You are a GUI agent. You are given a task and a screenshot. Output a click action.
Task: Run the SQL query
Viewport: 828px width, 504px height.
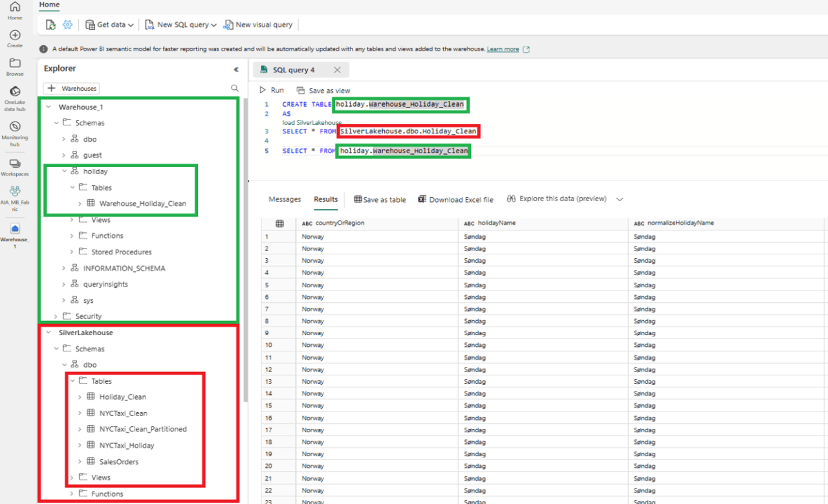coord(271,90)
